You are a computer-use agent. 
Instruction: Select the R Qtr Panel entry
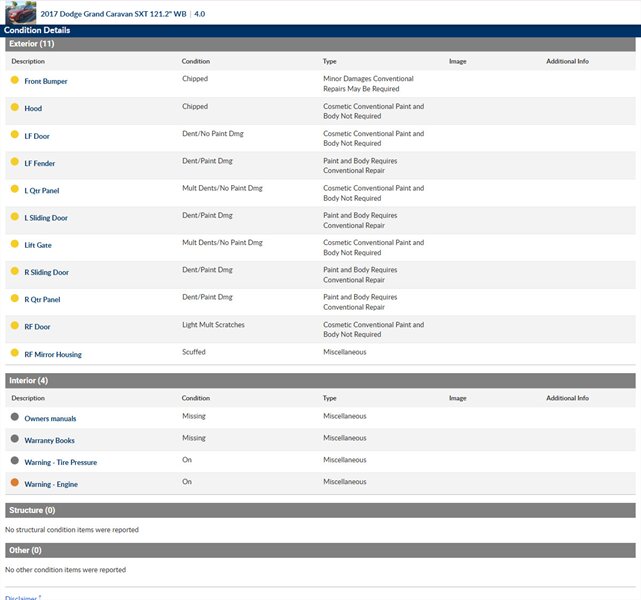pos(42,299)
